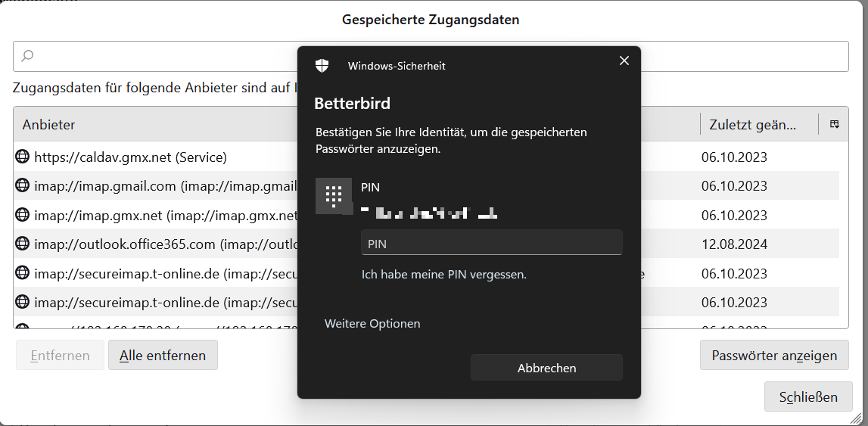Click Passwörter anzeigen button
The image size is (868, 426).
click(x=774, y=355)
